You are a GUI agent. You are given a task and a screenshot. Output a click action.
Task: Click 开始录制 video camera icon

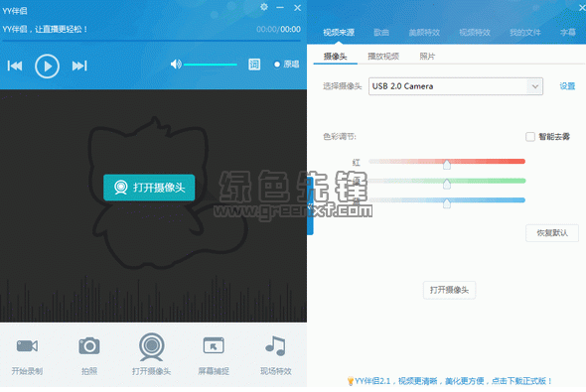tap(27, 345)
